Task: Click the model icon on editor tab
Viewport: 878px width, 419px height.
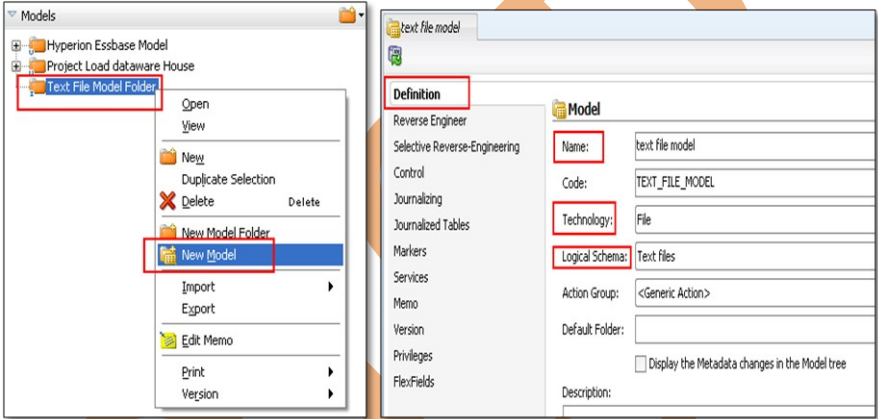Action: tap(394, 28)
